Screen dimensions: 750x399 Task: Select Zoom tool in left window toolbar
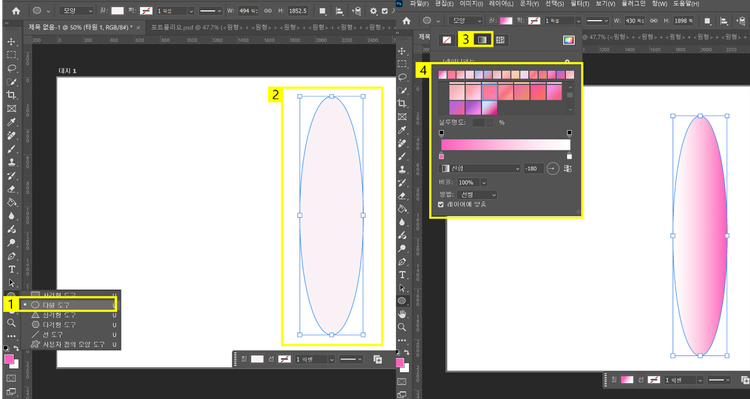[11, 323]
